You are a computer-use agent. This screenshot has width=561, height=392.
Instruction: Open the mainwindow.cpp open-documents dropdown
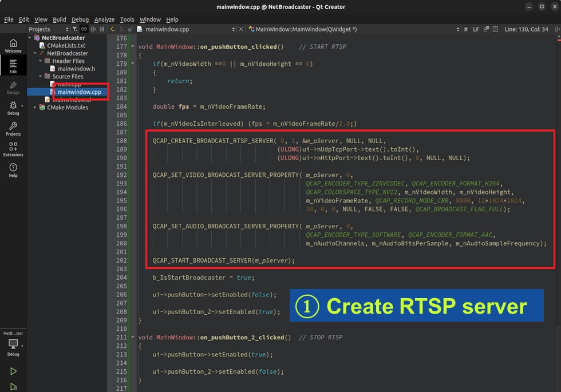[x=186, y=29]
